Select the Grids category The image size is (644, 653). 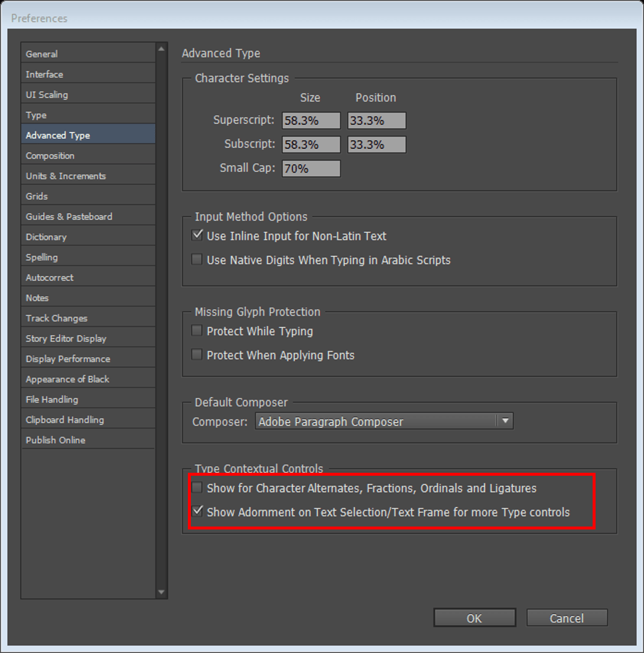88,196
